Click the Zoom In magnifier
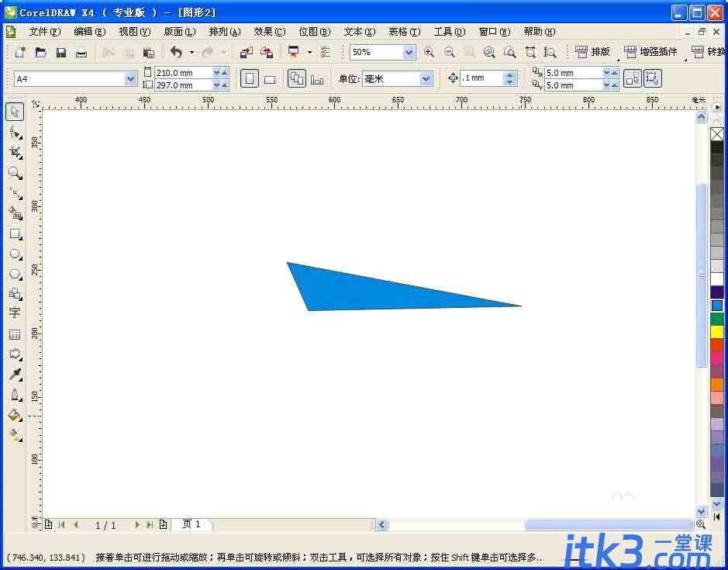 [429, 52]
